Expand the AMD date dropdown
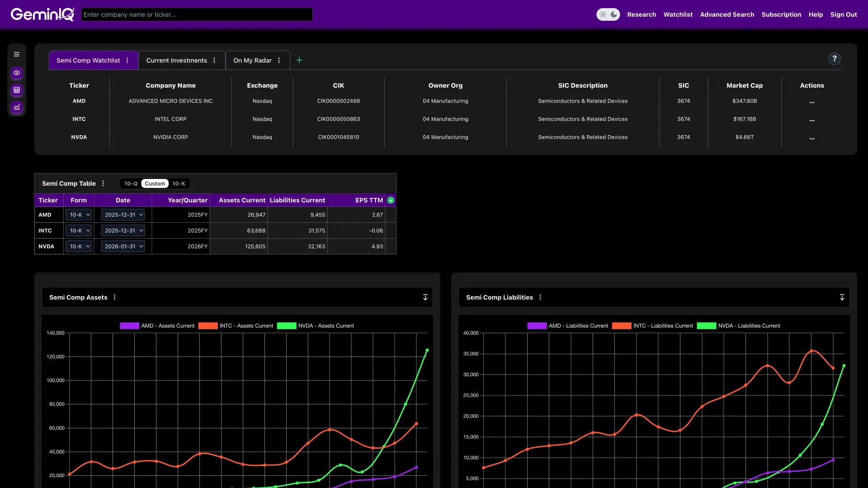Screen dimensions: 868x488 123,215
